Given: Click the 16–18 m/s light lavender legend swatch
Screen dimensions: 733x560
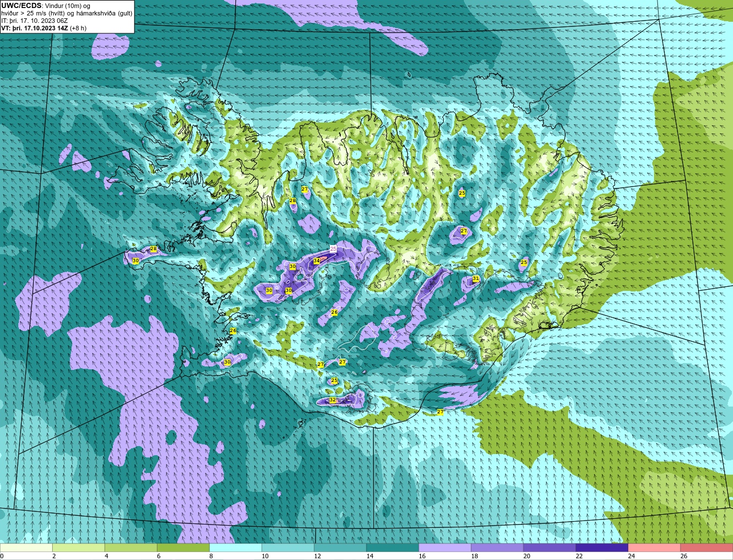Looking at the screenshot, I should (445, 547).
